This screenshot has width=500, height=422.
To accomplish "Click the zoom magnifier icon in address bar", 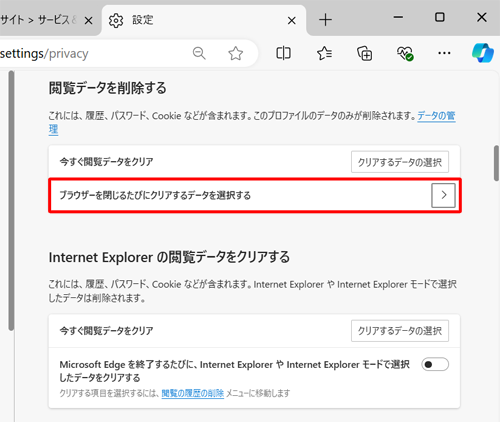I will (x=199, y=53).
